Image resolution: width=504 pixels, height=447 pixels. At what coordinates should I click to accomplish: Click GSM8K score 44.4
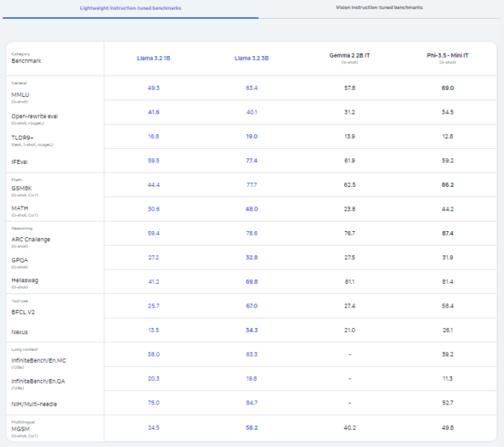point(154,184)
